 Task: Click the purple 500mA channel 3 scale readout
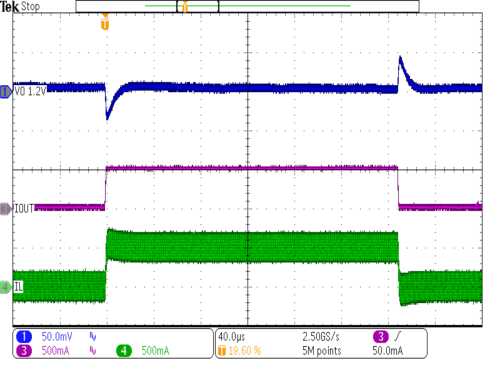click(55, 351)
